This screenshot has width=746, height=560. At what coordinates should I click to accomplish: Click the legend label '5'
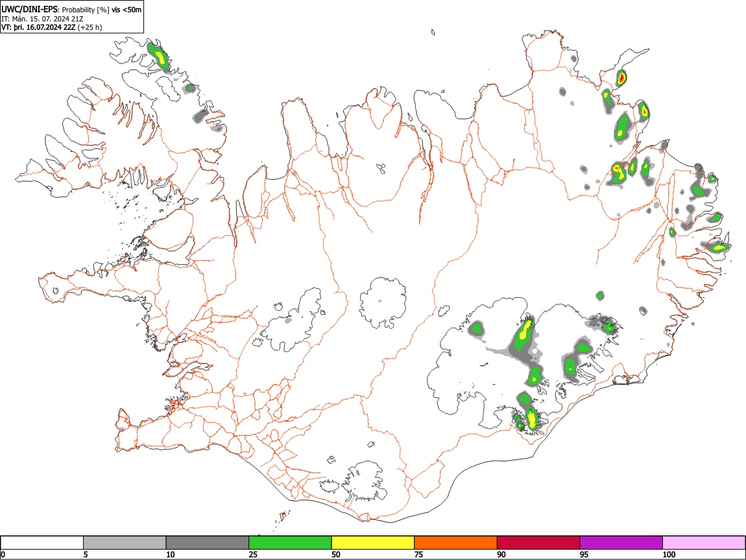[x=86, y=554]
